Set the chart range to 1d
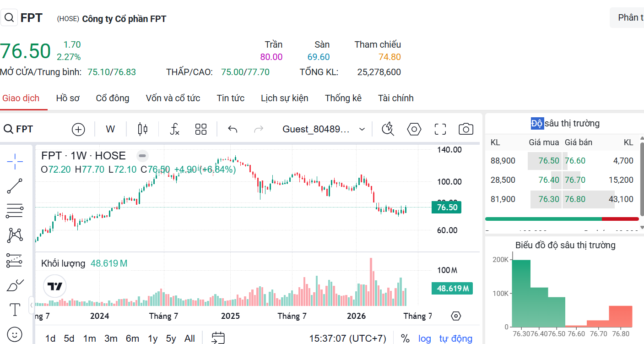This screenshot has width=644, height=344. pos(50,339)
